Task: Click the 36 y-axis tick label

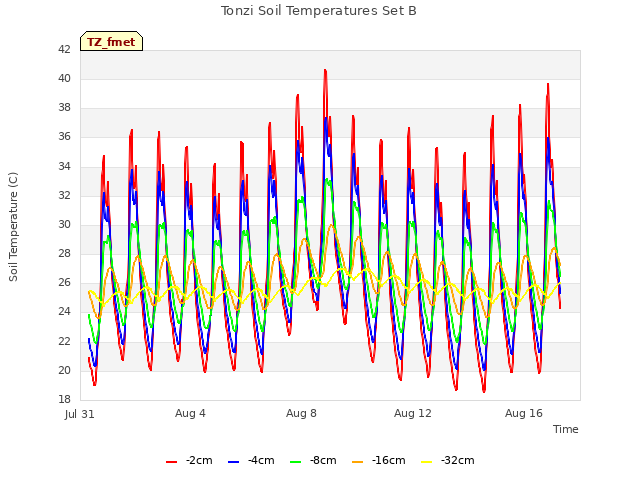Action: click(64, 137)
